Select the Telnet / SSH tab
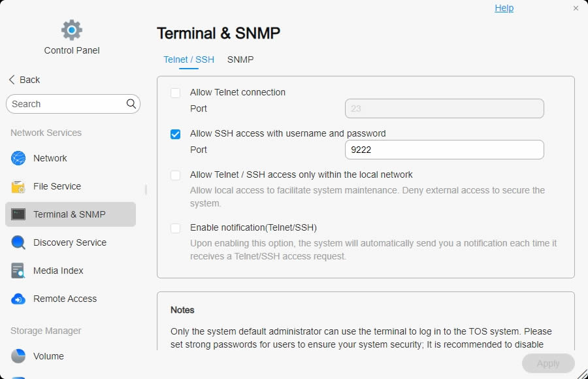 189,59
